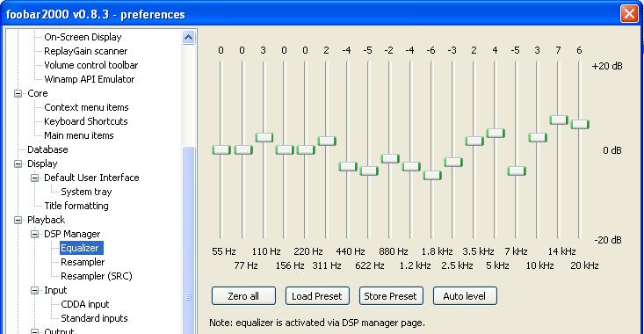
Task: Click the 880 Hz slider thumb
Action: (390, 158)
